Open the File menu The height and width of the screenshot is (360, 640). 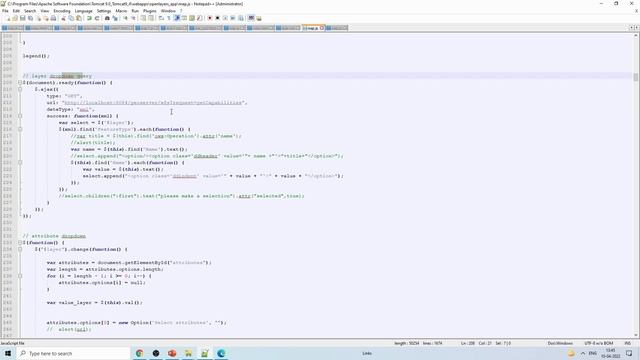point(5,11)
